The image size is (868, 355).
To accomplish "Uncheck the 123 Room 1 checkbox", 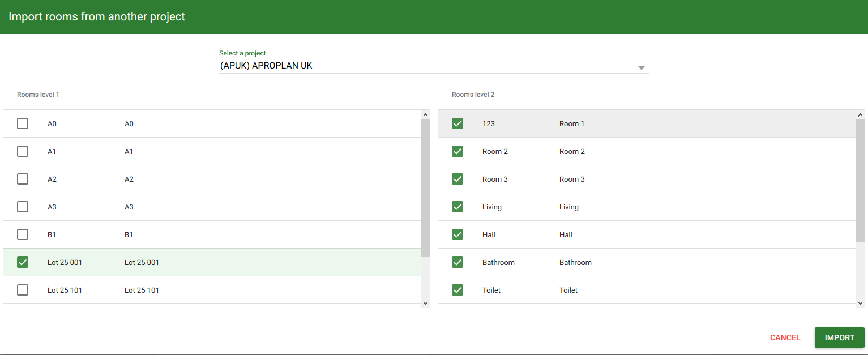I will pyautogui.click(x=457, y=123).
